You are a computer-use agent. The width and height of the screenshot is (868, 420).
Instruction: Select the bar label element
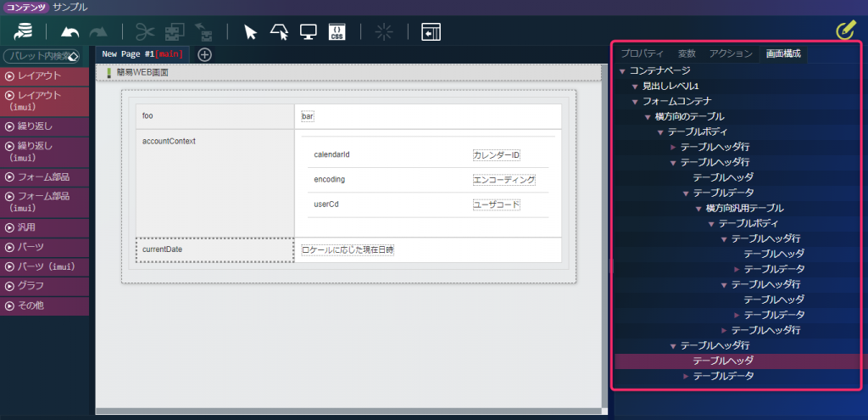pyautogui.click(x=308, y=117)
